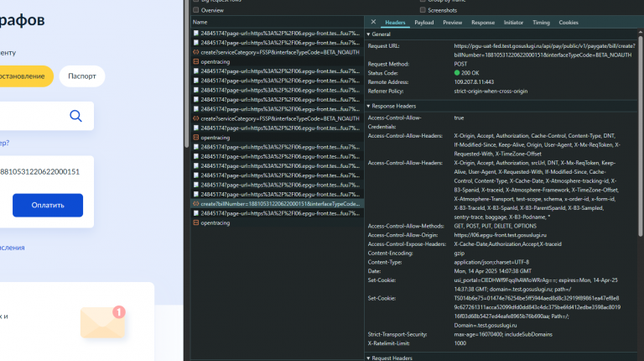Open the Cookies tab
The height and width of the screenshot is (361, 644).
[x=569, y=23]
